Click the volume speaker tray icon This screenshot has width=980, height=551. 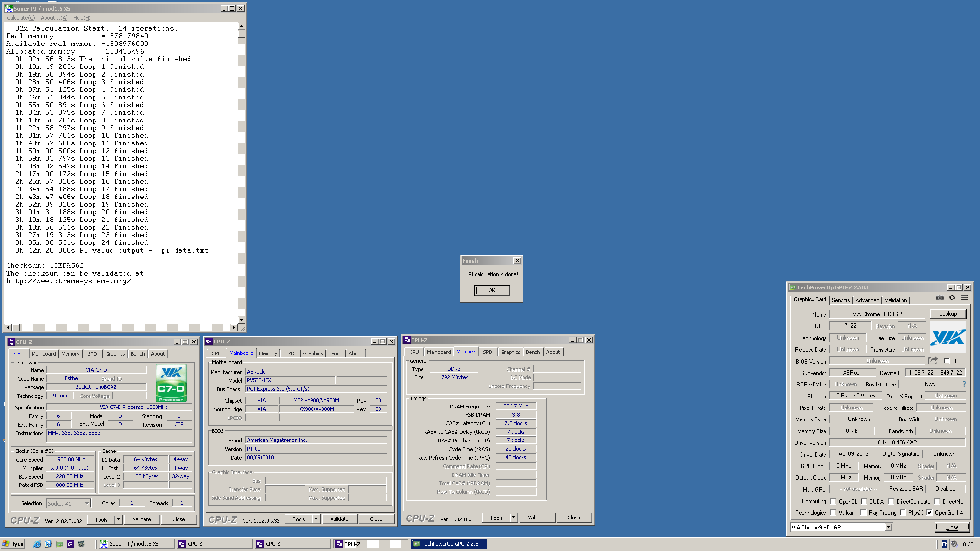pos(954,544)
